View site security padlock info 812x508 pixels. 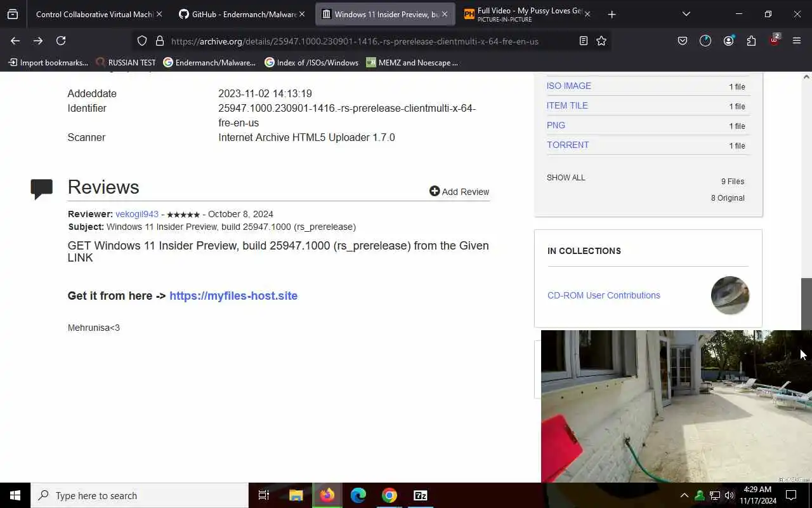pos(160,41)
